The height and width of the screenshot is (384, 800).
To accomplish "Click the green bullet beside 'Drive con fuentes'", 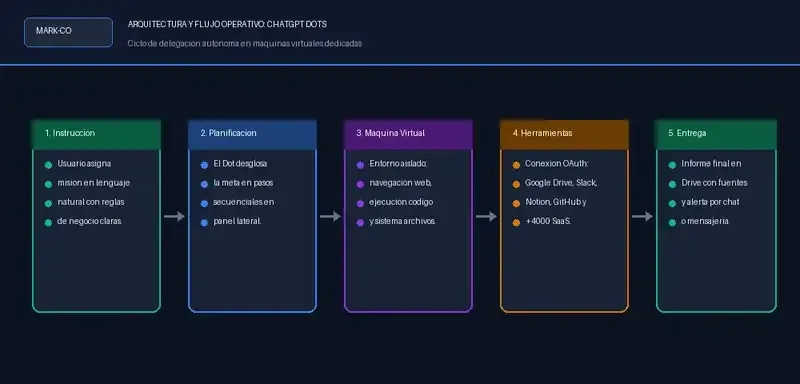I will click(x=672, y=184).
